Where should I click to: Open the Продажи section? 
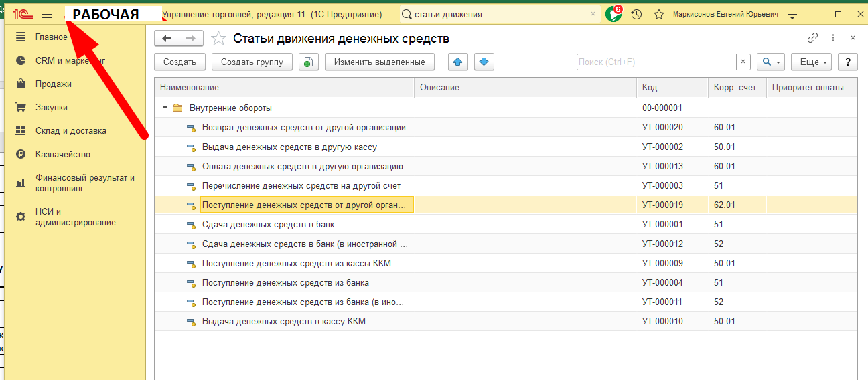[x=54, y=84]
